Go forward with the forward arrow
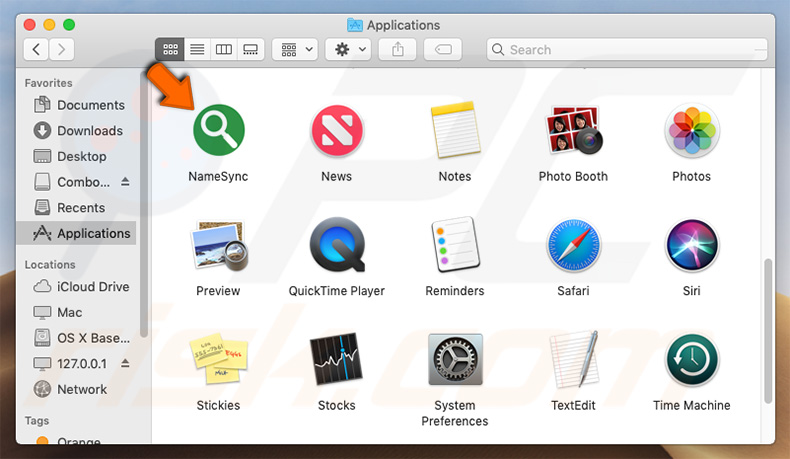The height and width of the screenshot is (459, 790). click(61, 49)
